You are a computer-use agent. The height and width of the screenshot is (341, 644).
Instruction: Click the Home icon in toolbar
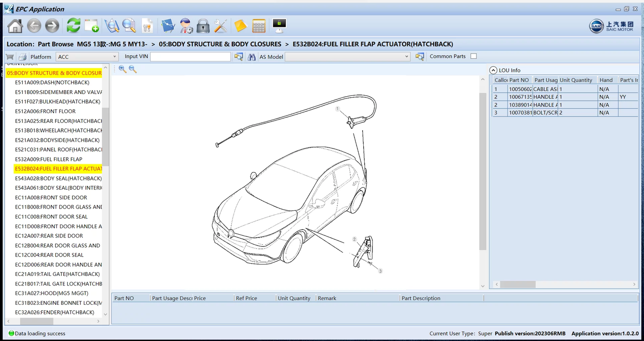(x=15, y=26)
